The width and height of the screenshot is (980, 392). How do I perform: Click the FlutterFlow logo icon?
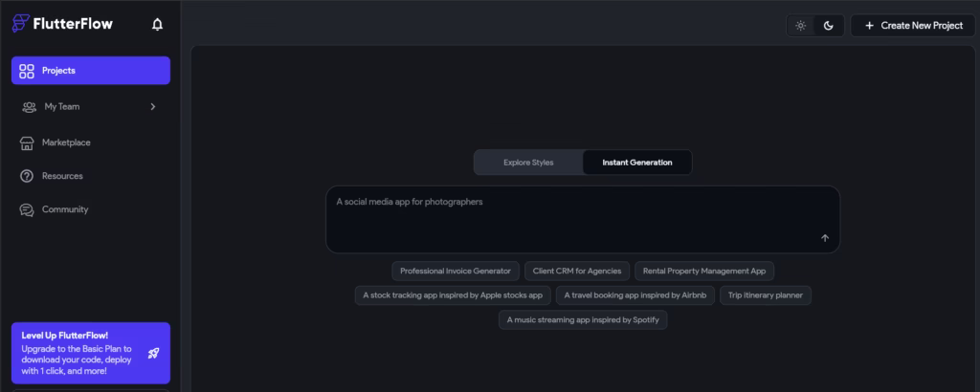click(21, 24)
